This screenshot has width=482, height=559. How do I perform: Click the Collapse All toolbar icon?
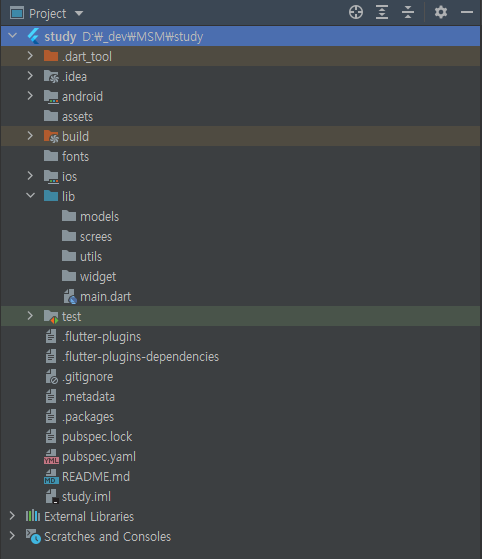click(x=408, y=12)
